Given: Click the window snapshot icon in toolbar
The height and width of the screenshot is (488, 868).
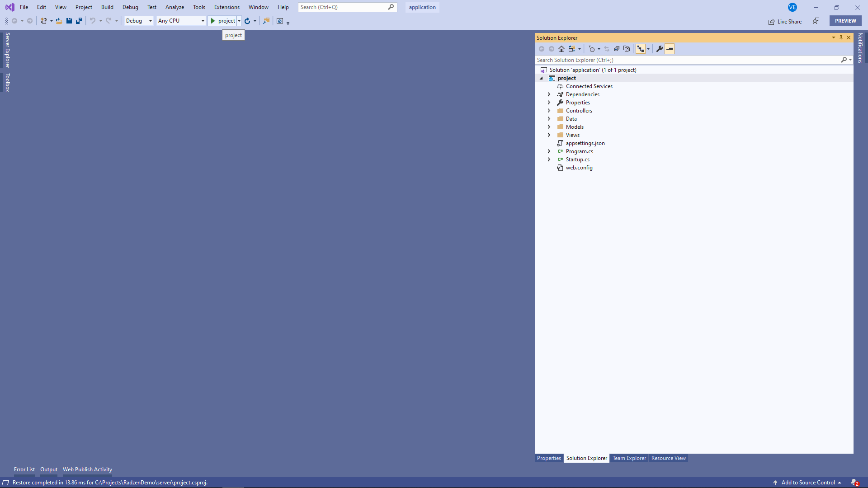Looking at the screenshot, I should coord(280,21).
